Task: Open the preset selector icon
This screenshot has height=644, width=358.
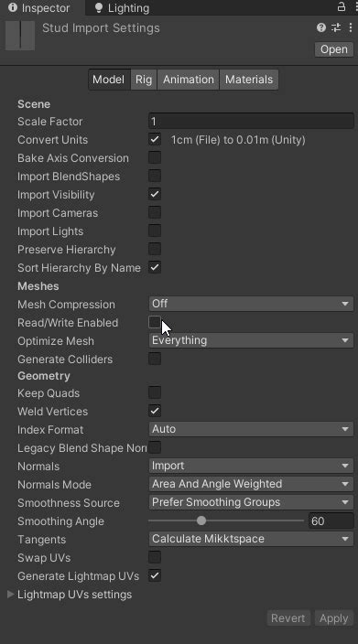Action: click(x=336, y=27)
